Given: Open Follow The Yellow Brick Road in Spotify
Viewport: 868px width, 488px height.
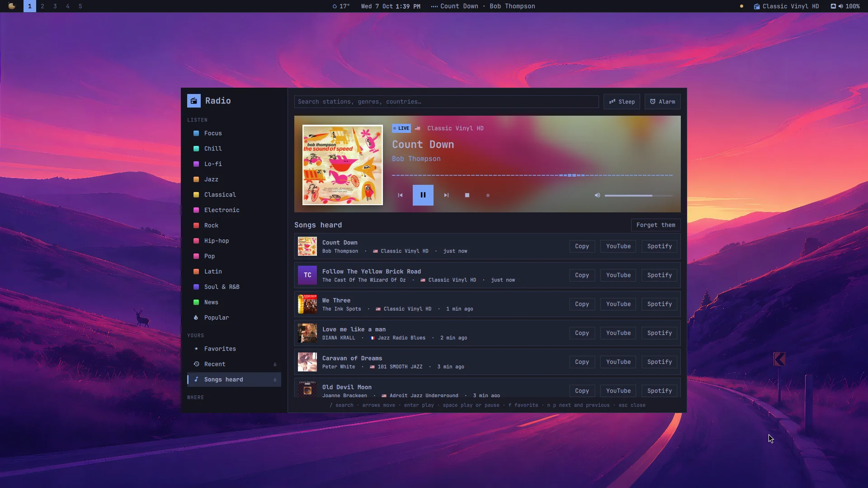Looking at the screenshot, I should [x=659, y=275].
